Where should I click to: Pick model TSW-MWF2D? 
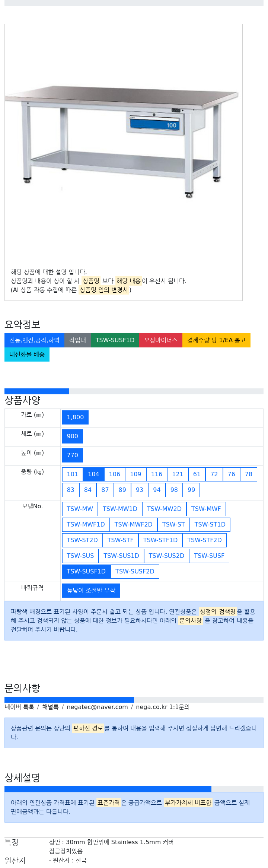(x=133, y=524)
